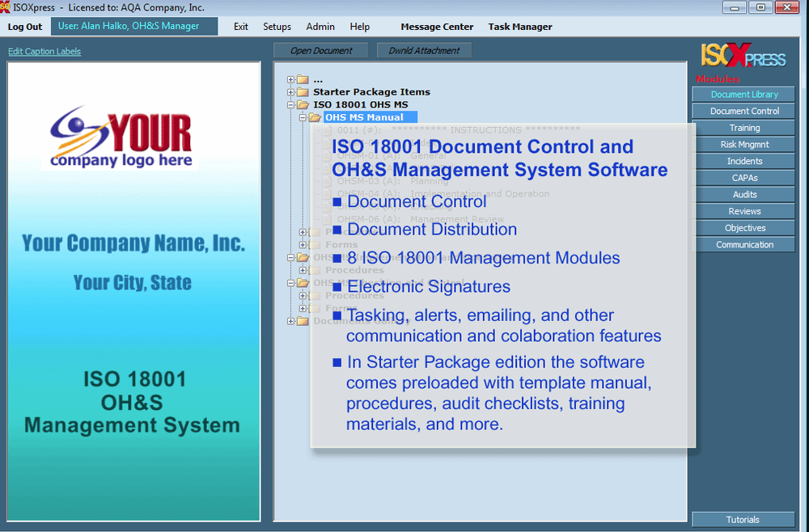Expand the Starter Package Items node
This screenshot has width=809, height=532.
(290, 92)
